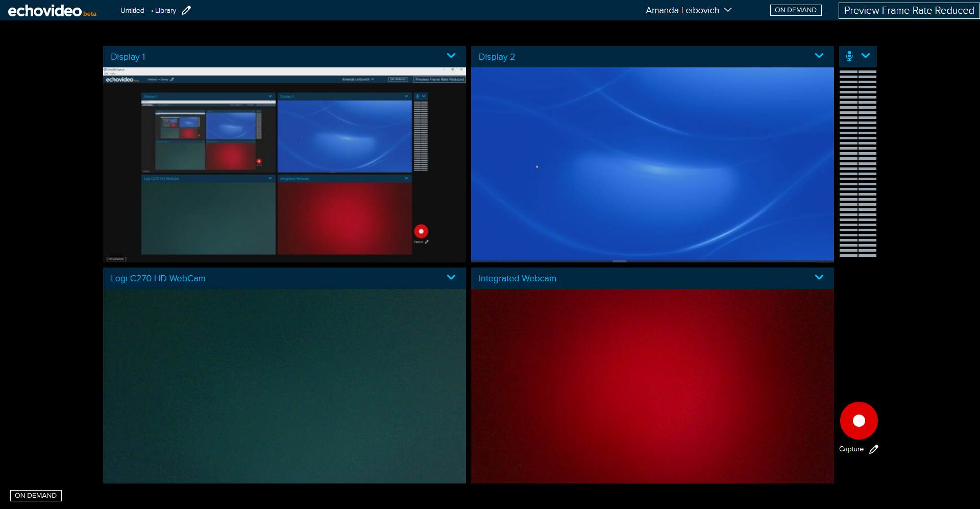Image resolution: width=980 pixels, height=509 pixels.
Task: Click the microphone icon above the audio meter
Action: 849,56
